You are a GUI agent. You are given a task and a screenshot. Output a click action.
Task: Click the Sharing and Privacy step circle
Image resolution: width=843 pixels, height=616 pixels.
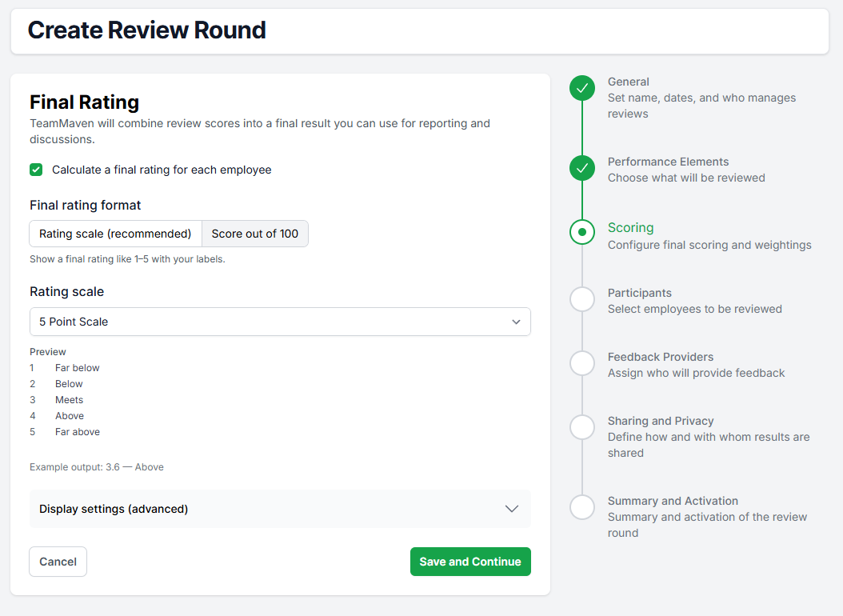(x=582, y=427)
